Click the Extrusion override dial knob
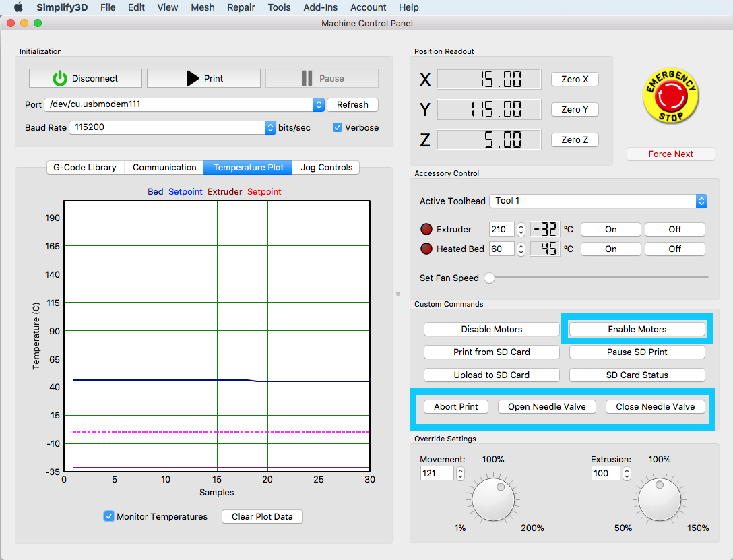 660,499
